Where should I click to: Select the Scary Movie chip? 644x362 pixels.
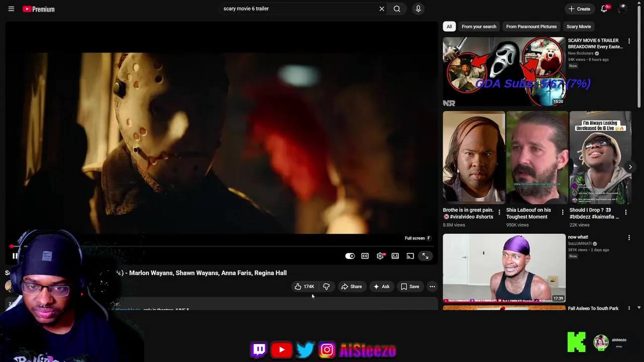579,27
